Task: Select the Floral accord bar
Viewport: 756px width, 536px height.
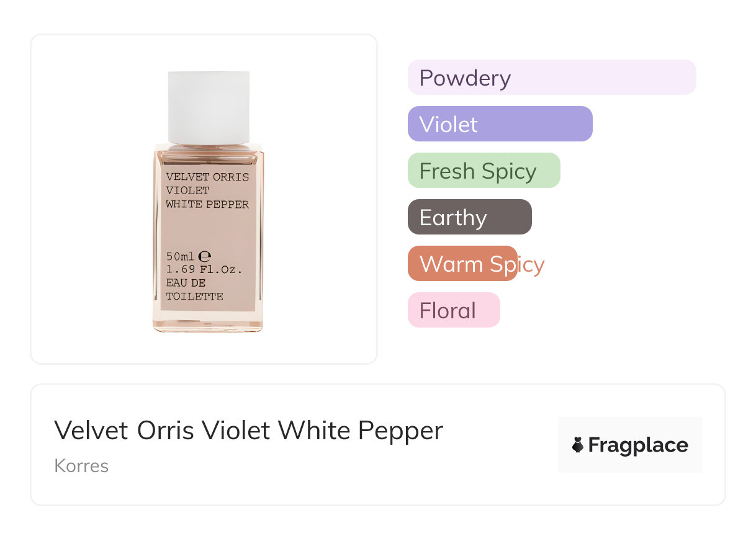Action: (453, 310)
